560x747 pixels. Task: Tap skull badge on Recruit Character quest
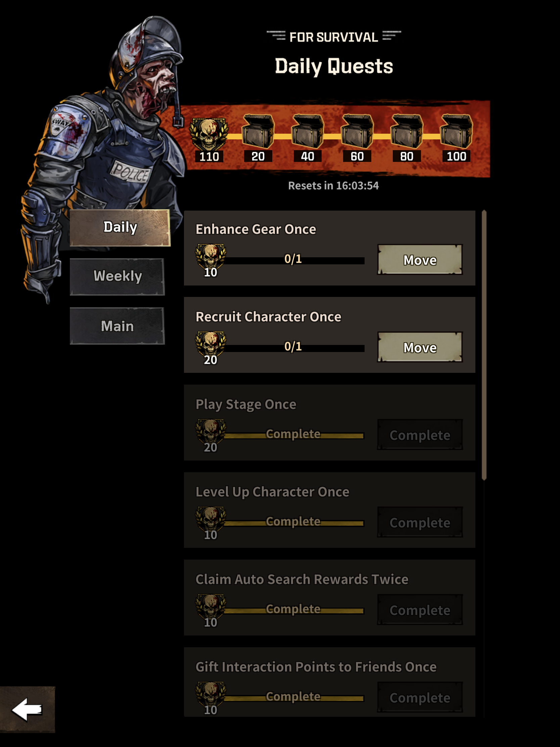(211, 344)
